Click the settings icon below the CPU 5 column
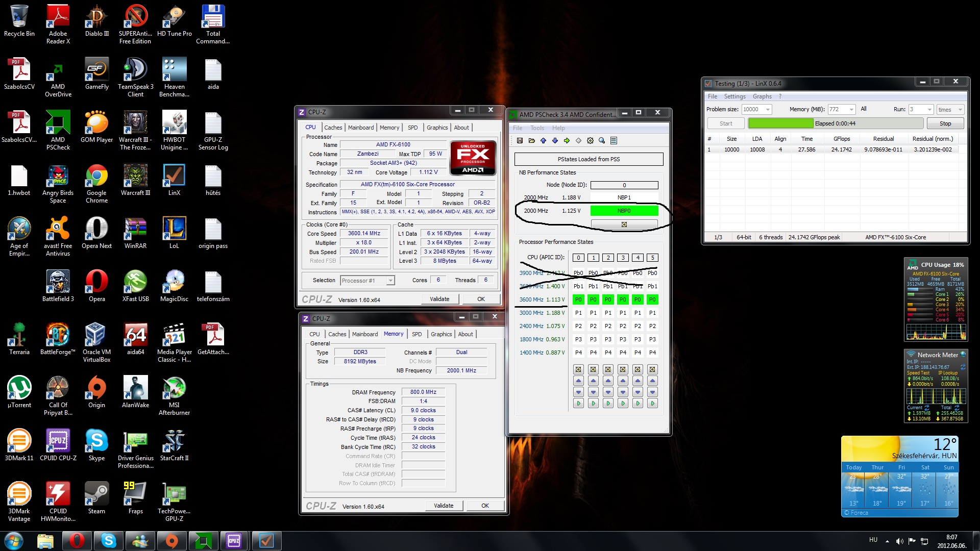Image resolution: width=980 pixels, height=551 pixels. 652,369
